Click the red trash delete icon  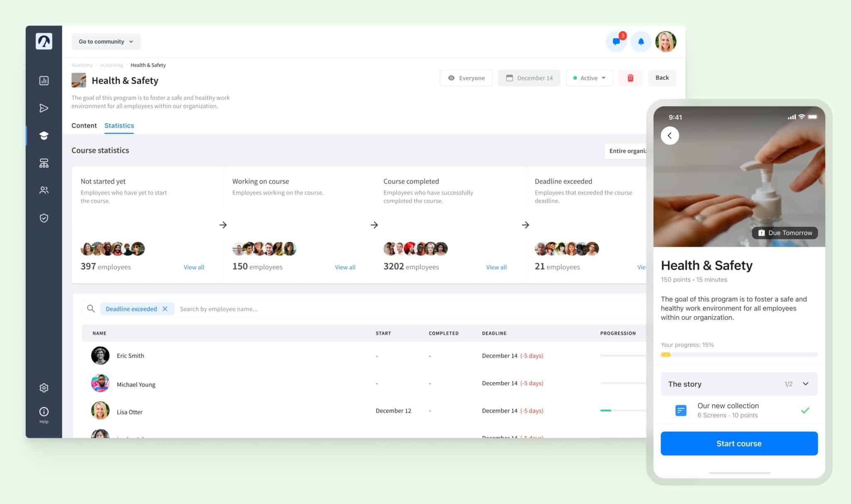click(630, 78)
